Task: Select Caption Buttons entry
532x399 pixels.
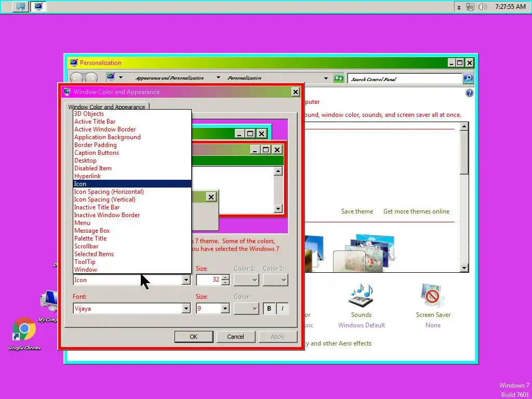Action: [132, 153]
